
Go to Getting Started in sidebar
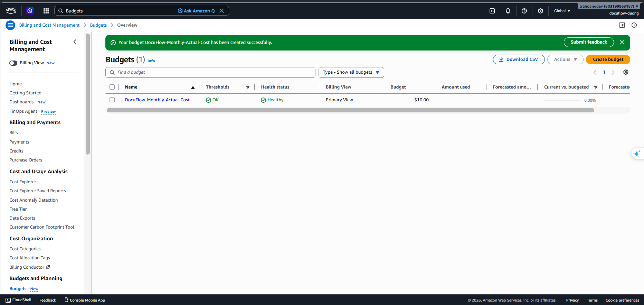point(25,93)
